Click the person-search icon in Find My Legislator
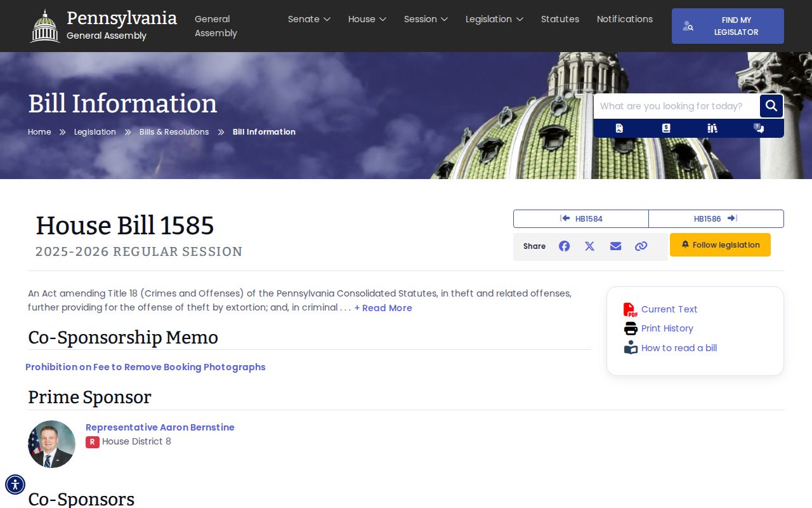Image resolution: width=812 pixels, height=508 pixels. tap(688, 26)
